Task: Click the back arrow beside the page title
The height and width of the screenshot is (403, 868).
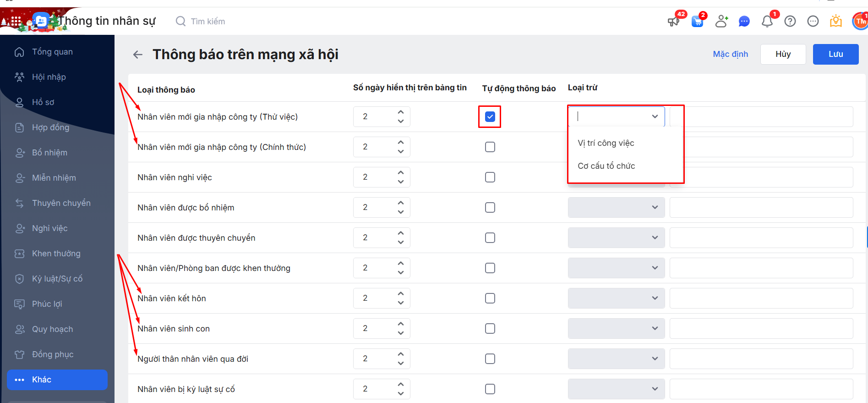Action: point(137,55)
